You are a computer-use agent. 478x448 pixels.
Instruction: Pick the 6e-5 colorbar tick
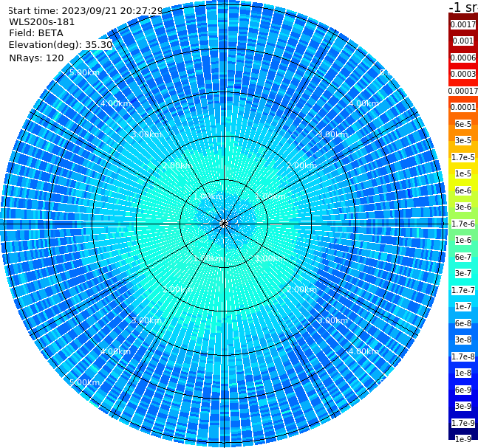coord(463,124)
